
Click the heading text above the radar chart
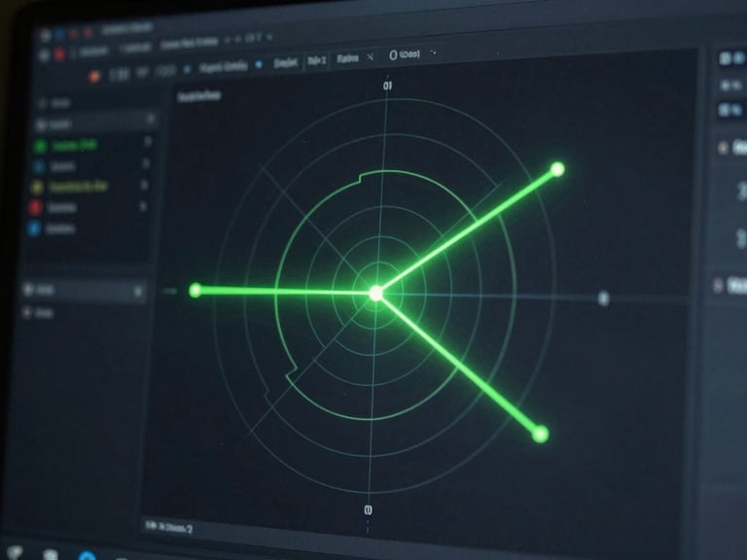tap(199, 96)
